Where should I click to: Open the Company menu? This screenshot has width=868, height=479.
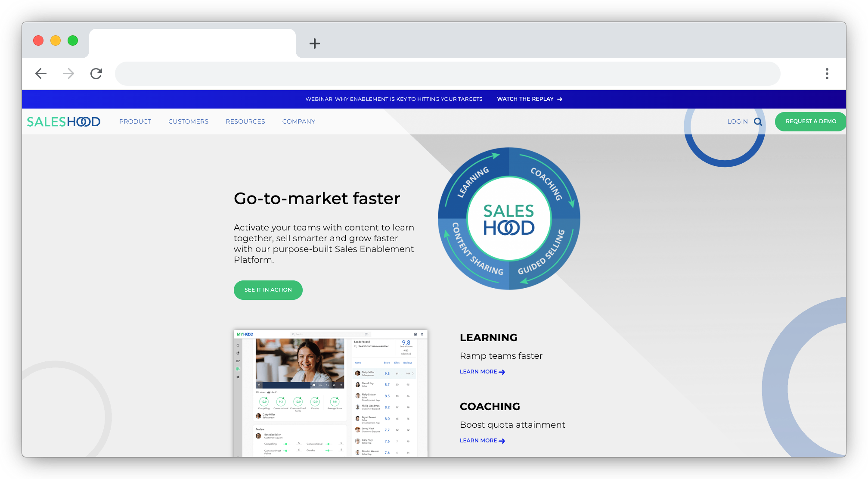(x=299, y=121)
